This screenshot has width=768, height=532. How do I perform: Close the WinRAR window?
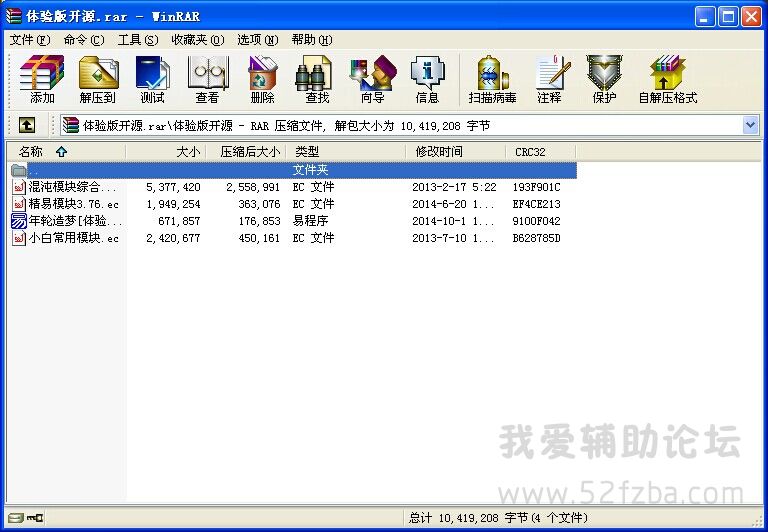(751, 17)
